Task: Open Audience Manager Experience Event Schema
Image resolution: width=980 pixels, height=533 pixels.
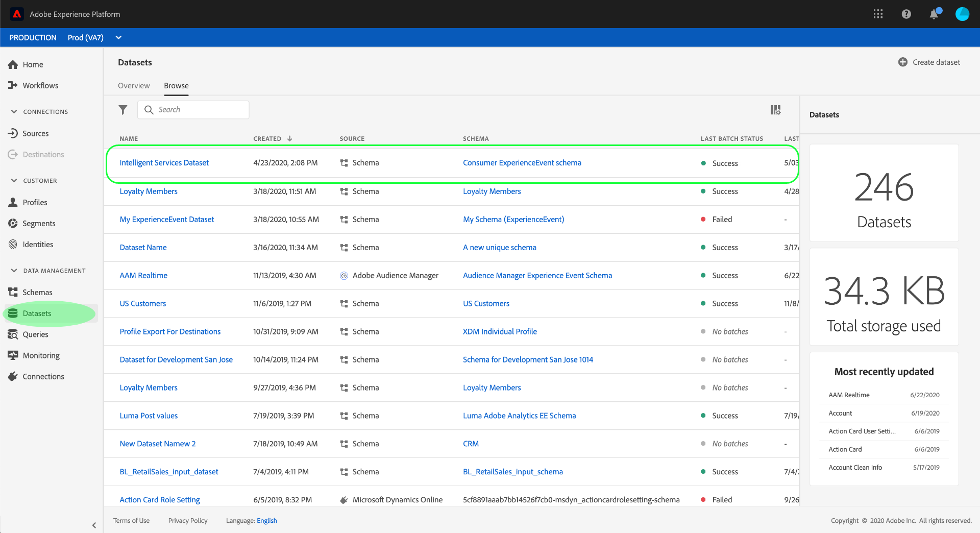Action: [x=537, y=276]
